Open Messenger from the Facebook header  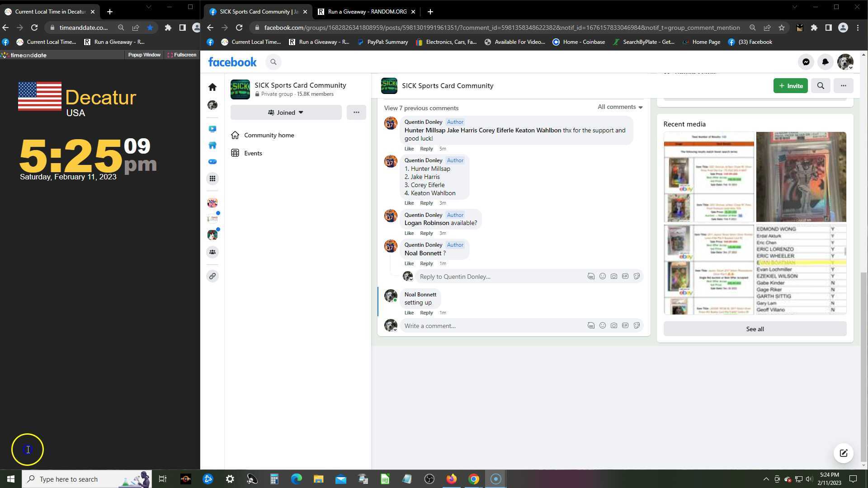pyautogui.click(x=806, y=62)
